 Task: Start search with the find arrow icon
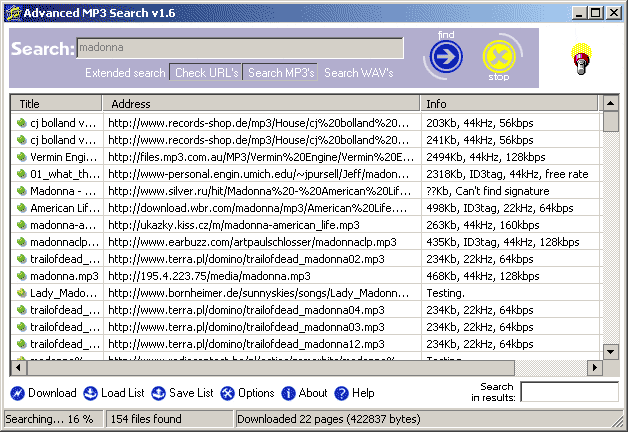pyautogui.click(x=446, y=56)
